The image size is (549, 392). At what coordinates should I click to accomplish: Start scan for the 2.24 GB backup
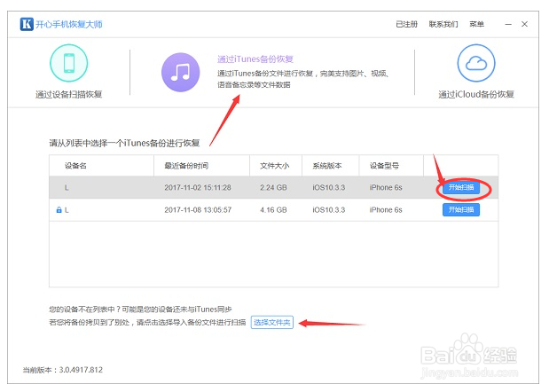pyautogui.click(x=461, y=188)
